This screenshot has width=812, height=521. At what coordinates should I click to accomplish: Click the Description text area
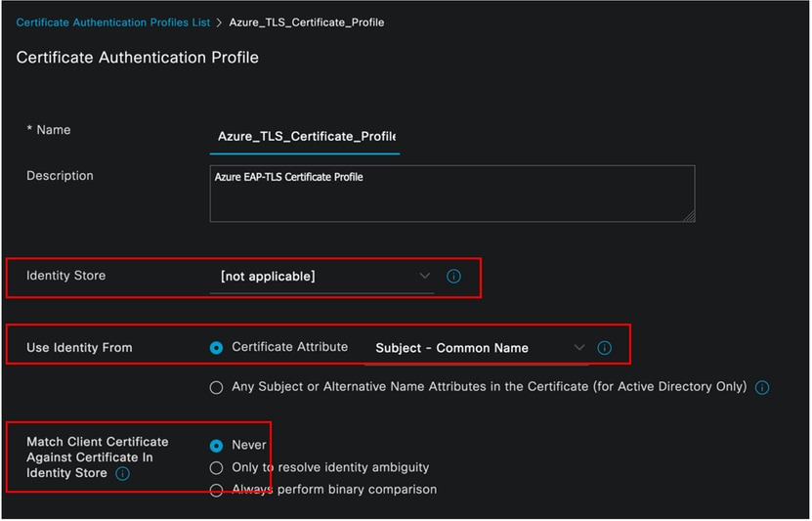point(452,194)
